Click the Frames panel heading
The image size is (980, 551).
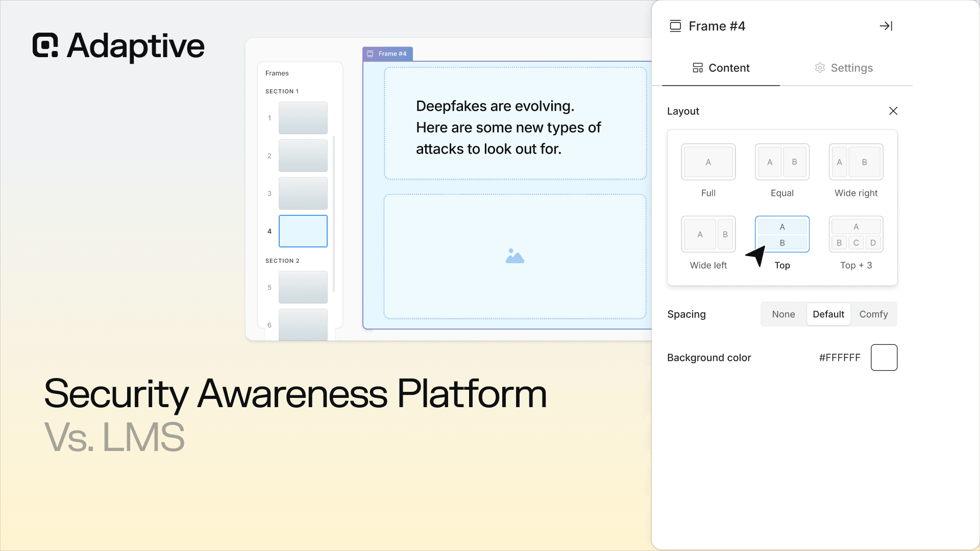click(277, 73)
